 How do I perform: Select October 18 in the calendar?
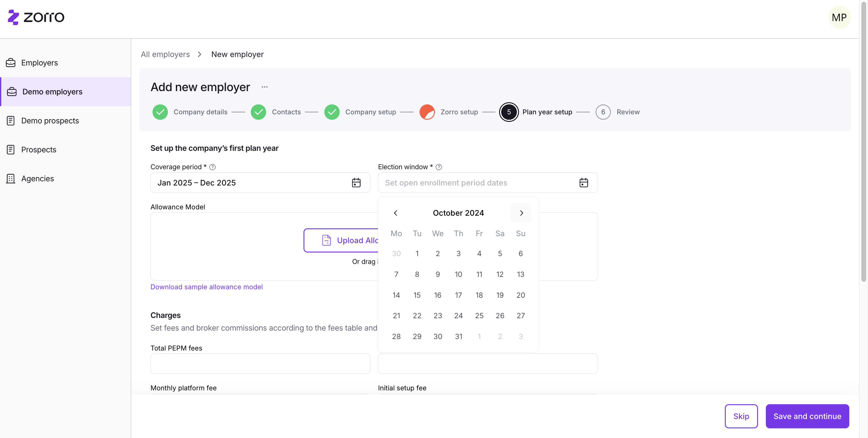[x=479, y=295]
